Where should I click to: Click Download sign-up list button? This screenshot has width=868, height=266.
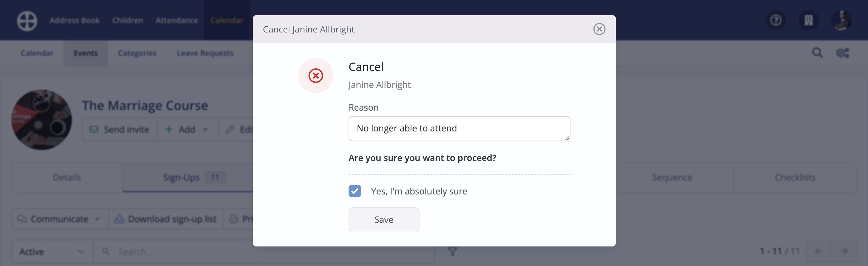pyautogui.click(x=165, y=219)
